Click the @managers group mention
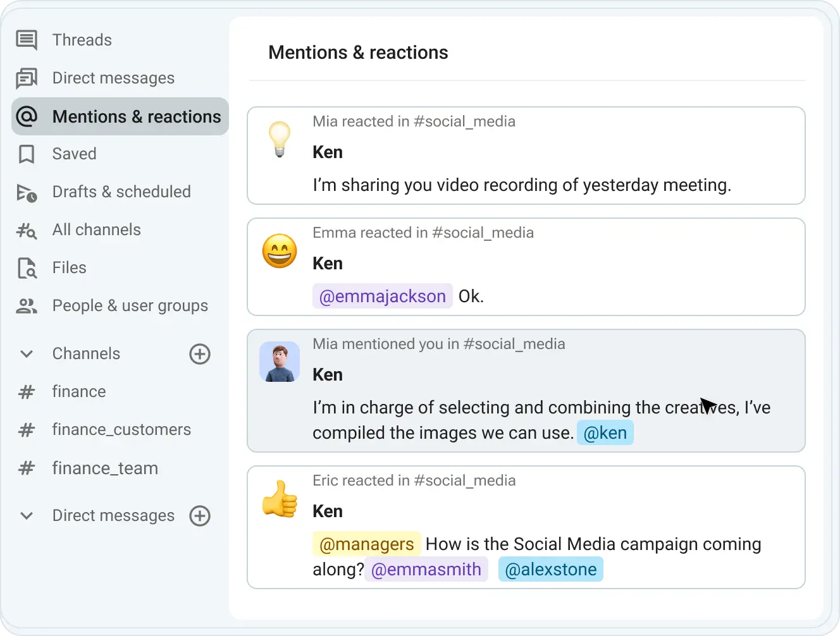This screenshot has height=636, width=840. pyautogui.click(x=367, y=544)
